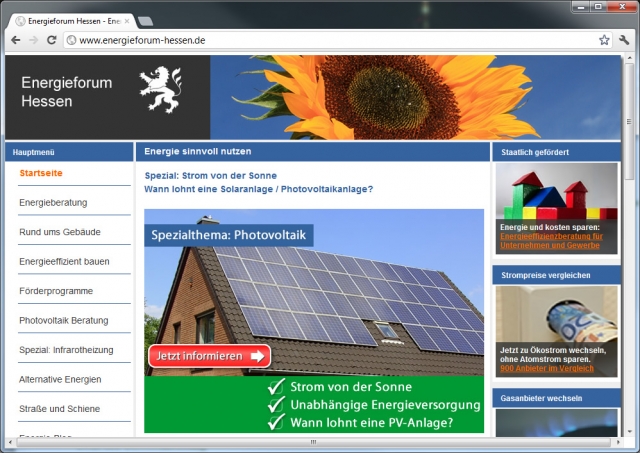
Task: Open link Spezial: Strom von der Sonne
Action: pyautogui.click(x=211, y=175)
